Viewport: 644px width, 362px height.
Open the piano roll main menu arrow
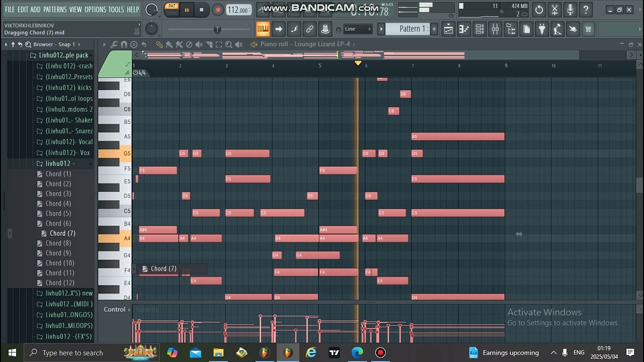pyautogui.click(x=104, y=44)
